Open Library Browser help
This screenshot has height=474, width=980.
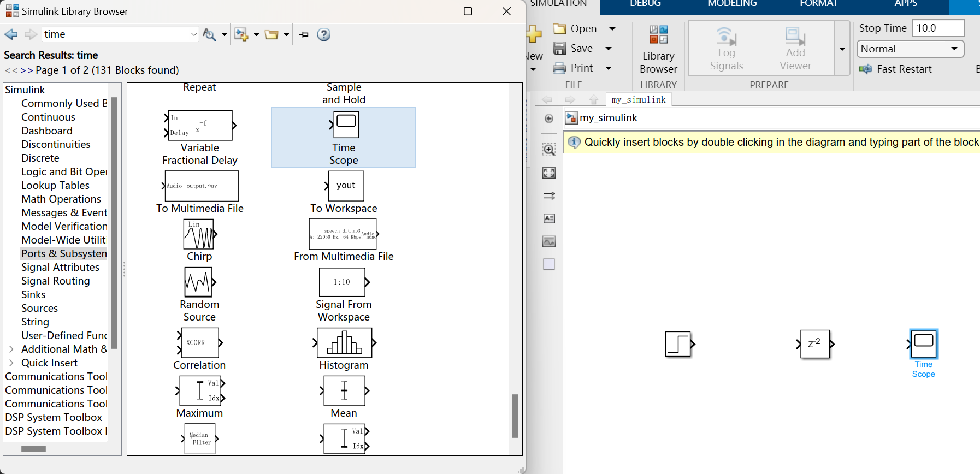coord(324,34)
